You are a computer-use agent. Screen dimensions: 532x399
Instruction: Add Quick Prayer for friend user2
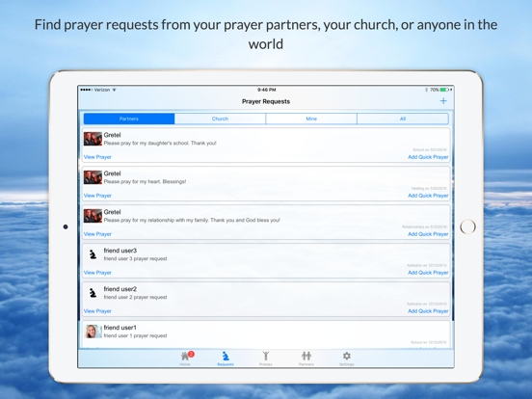coord(428,311)
